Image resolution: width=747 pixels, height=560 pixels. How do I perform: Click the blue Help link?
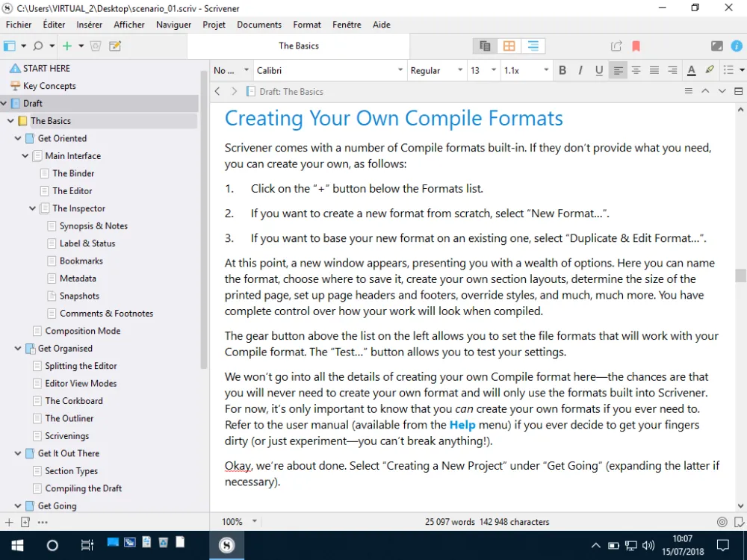462,425
